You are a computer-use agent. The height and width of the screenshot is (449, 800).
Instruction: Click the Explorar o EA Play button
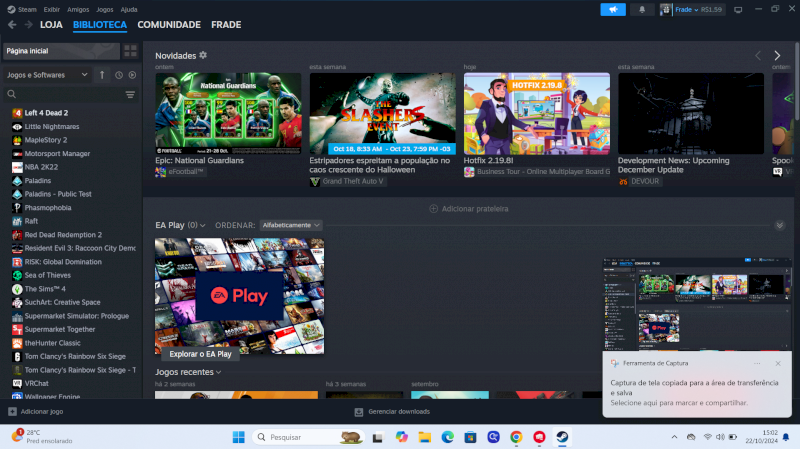[201, 354]
